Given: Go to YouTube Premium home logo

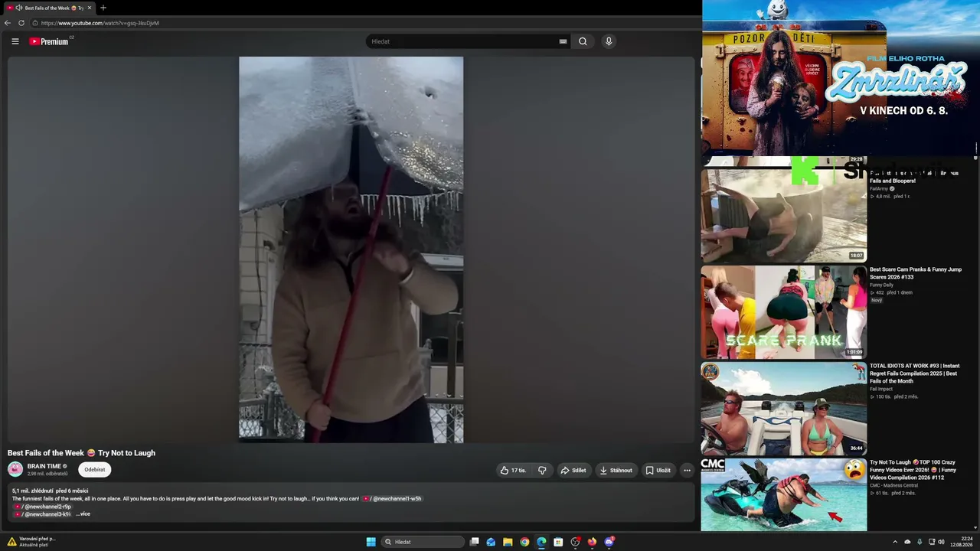Looking at the screenshot, I should (49, 41).
